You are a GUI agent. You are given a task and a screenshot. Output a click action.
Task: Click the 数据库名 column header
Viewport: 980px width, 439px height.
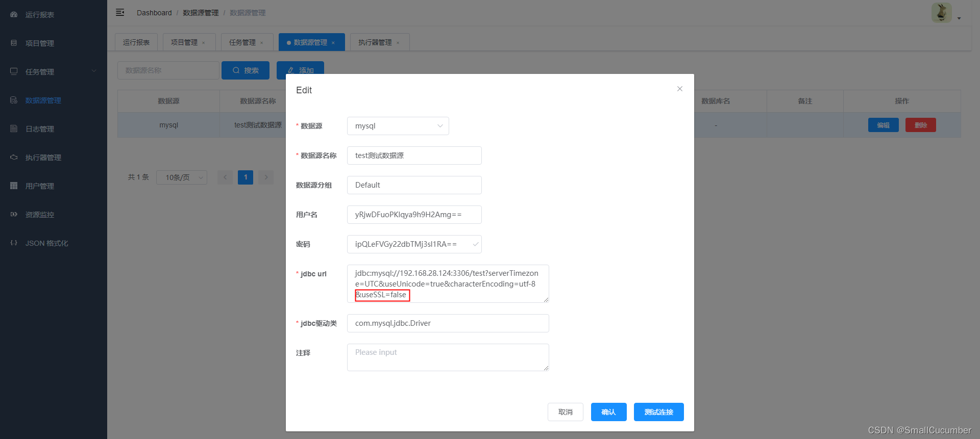point(716,101)
